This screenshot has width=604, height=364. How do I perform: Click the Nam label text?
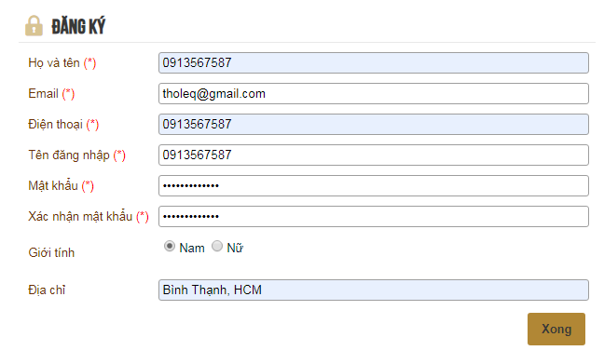click(x=192, y=248)
